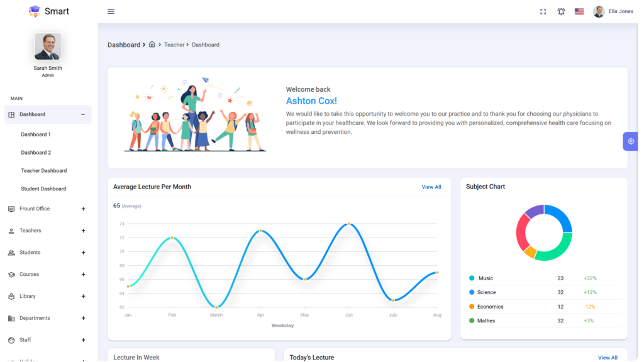Open the notifications bell
This screenshot has width=644, height=362.
pyautogui.click(x=561, y=11)
